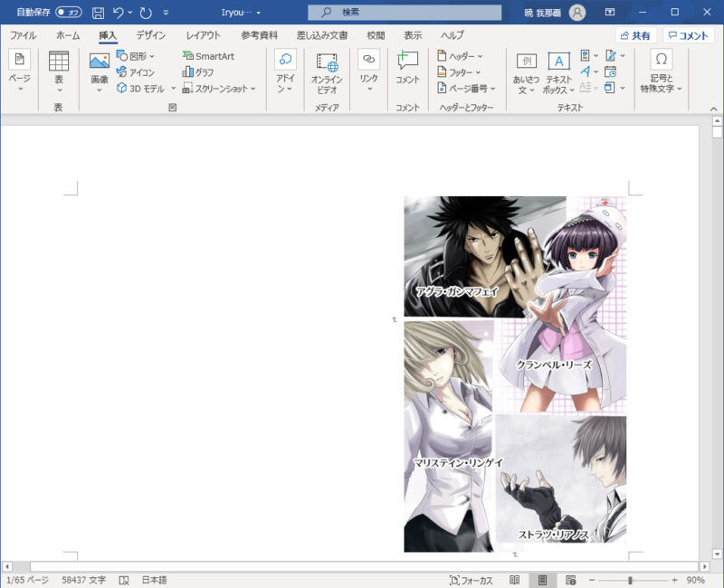Screen dimensions: 724x588
Task: Click the proofing check icon in status bar
Action: pyautogui.click(x=124, y=580)
